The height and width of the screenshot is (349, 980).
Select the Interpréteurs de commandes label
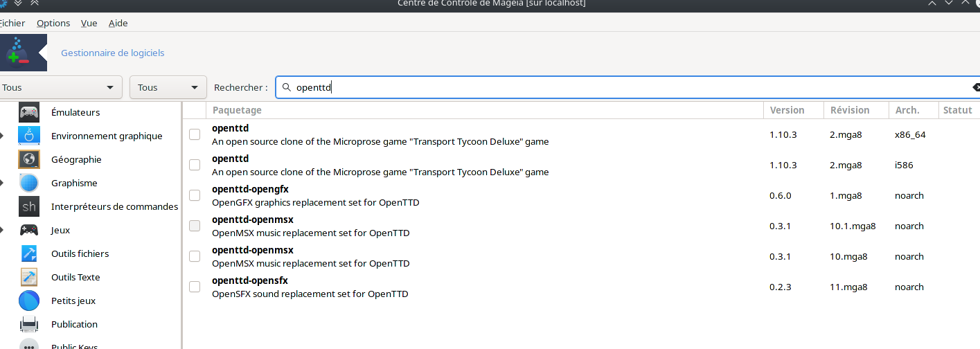(x=114, y=206)
